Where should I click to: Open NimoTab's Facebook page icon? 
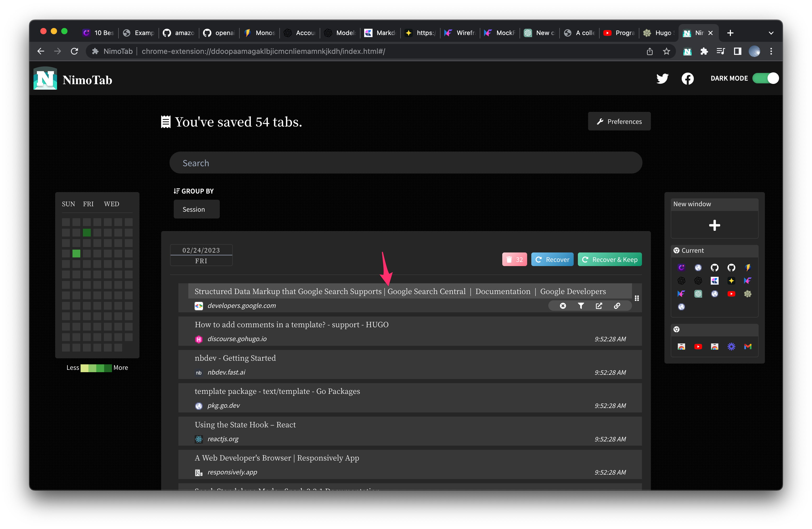coord(687,78)
